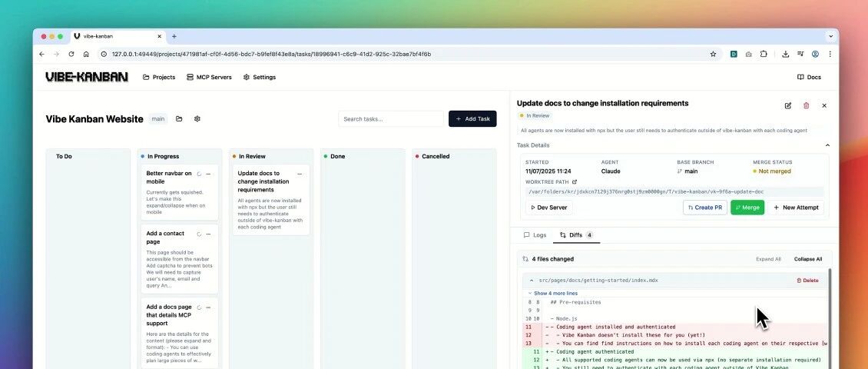Open worktree path external link icon
This screenshot has height=369, width=868.
pos(574,181)
